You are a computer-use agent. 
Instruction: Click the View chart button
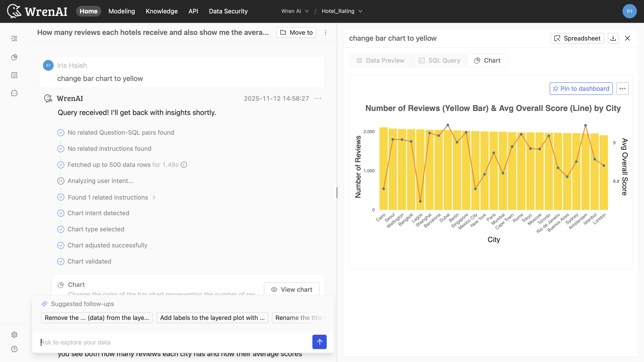click(x=292, y=290)
